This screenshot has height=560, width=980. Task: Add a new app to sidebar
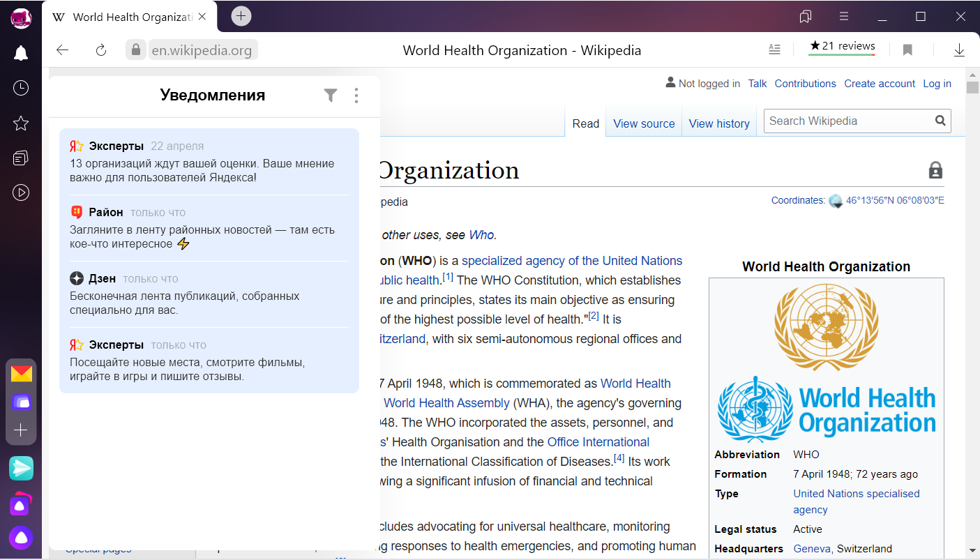pyautogui.click(x=21, y=431)
